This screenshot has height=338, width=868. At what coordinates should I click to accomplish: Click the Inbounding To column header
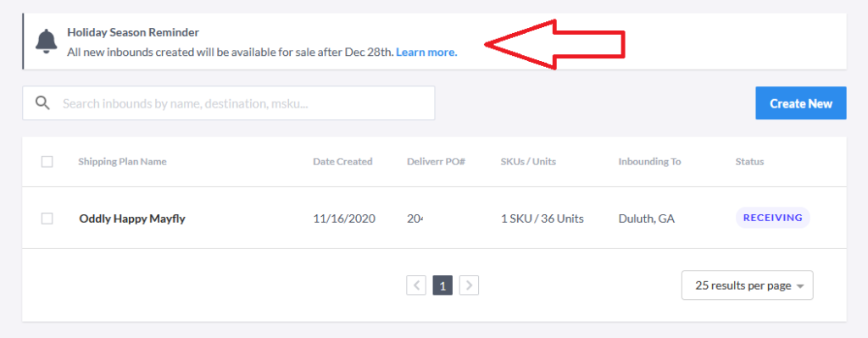(x=650, y=162)
